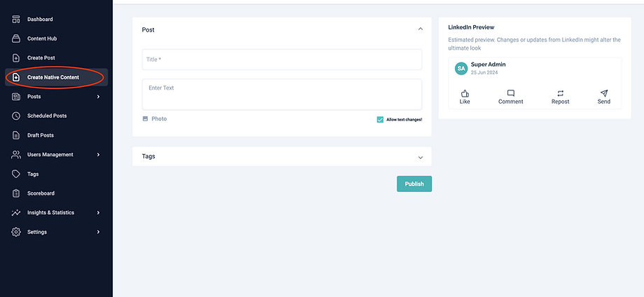The height and width of the screenshot is (297, 644).
Task: Click the Create Post file icon
Action: [x=16, y=58]
